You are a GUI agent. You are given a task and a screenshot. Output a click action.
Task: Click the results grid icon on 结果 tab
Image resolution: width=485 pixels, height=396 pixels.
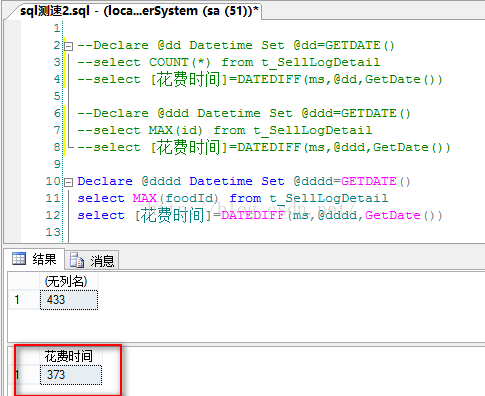(19, 259)
